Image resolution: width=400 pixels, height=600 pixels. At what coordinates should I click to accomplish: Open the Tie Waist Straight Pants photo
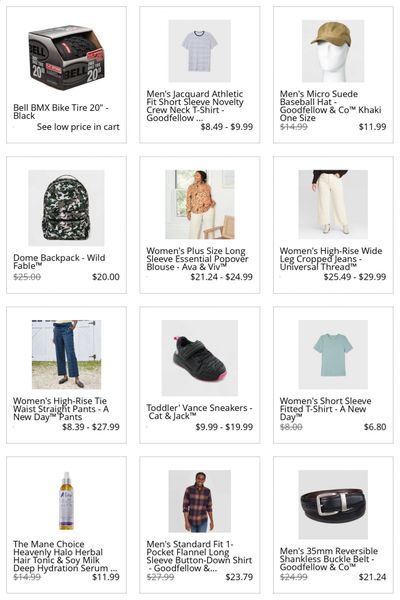tap(66, 354)
